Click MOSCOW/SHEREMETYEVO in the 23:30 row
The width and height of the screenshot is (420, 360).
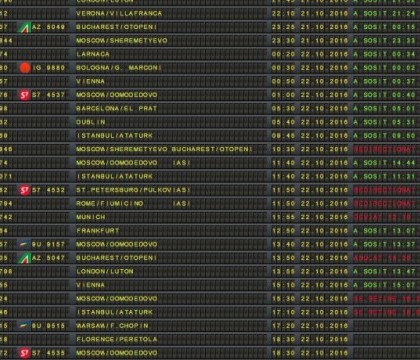(122, 41)
